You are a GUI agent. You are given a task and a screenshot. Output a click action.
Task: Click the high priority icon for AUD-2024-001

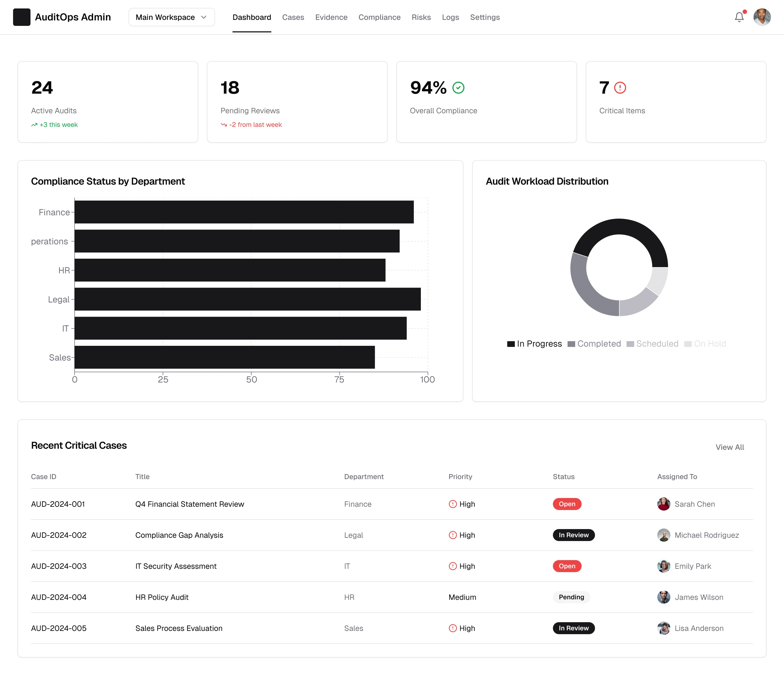pyautogui.click(x=452, y=504)
